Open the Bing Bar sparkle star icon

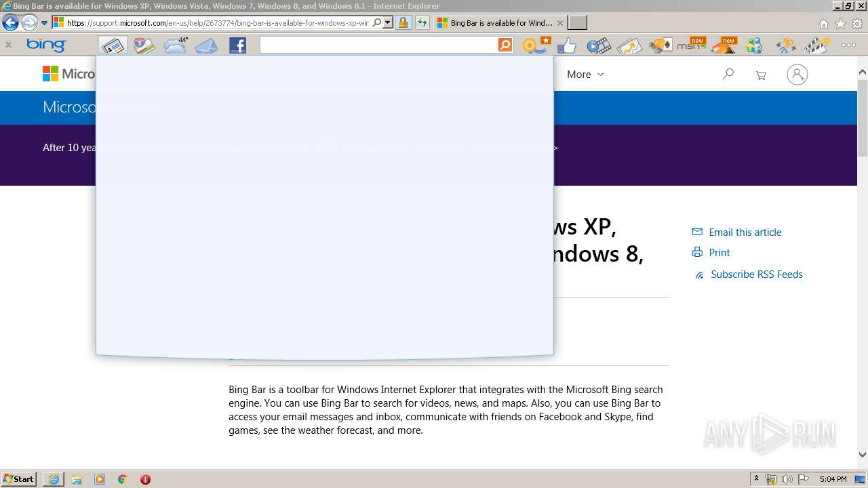coord(786,45)
